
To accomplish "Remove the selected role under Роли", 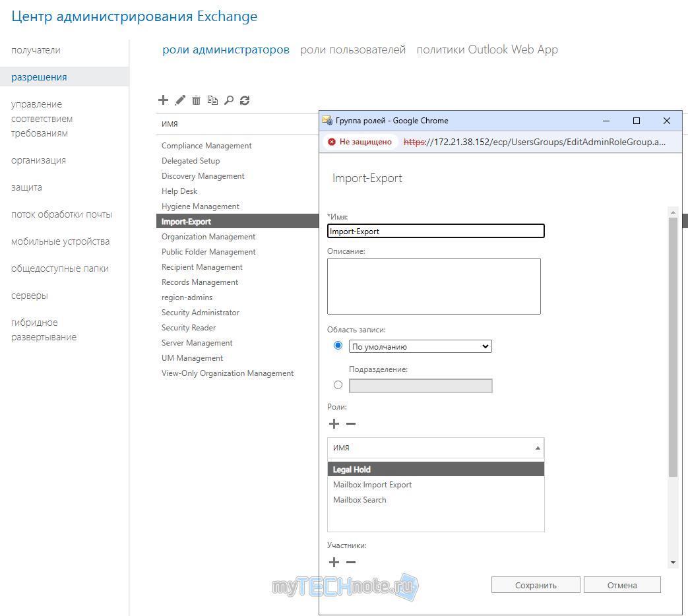I will [350, 424].
